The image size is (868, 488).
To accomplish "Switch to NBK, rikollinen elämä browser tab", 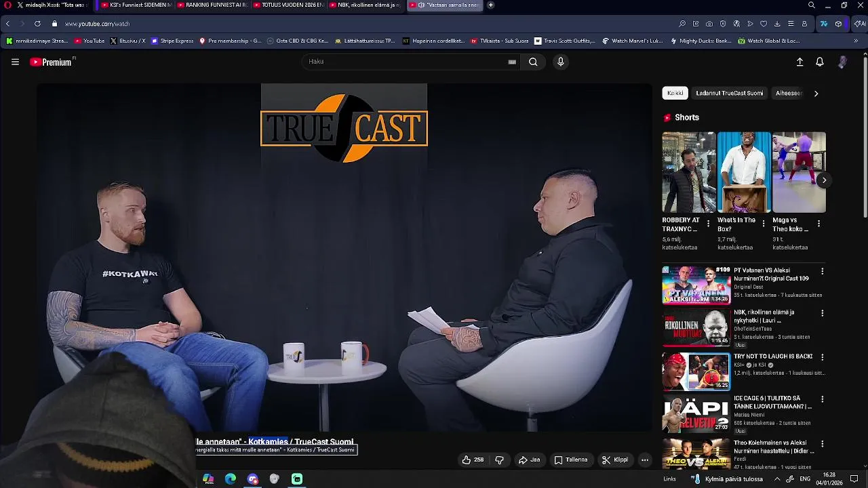I will click(365, 5).
